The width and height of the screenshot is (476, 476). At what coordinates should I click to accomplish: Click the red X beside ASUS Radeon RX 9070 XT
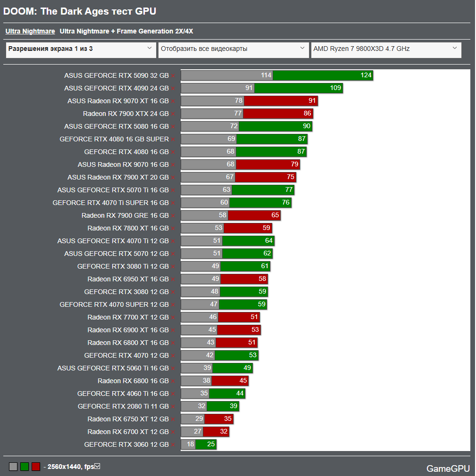pos(173,101)
